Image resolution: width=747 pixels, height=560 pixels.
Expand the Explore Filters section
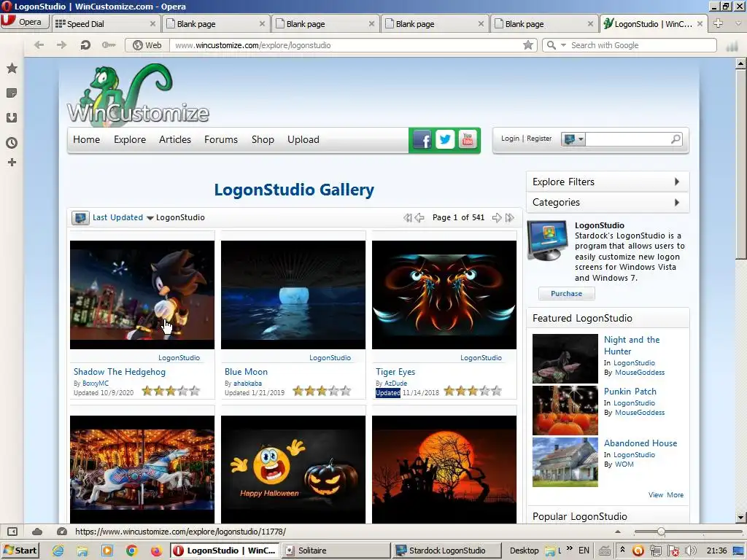click(608, 182)
